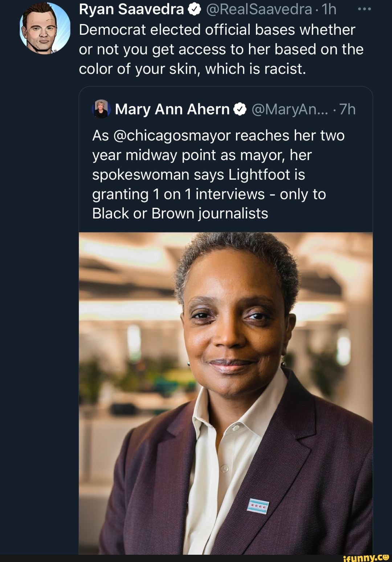Open the three-dot more options menu

coord(364,9)
